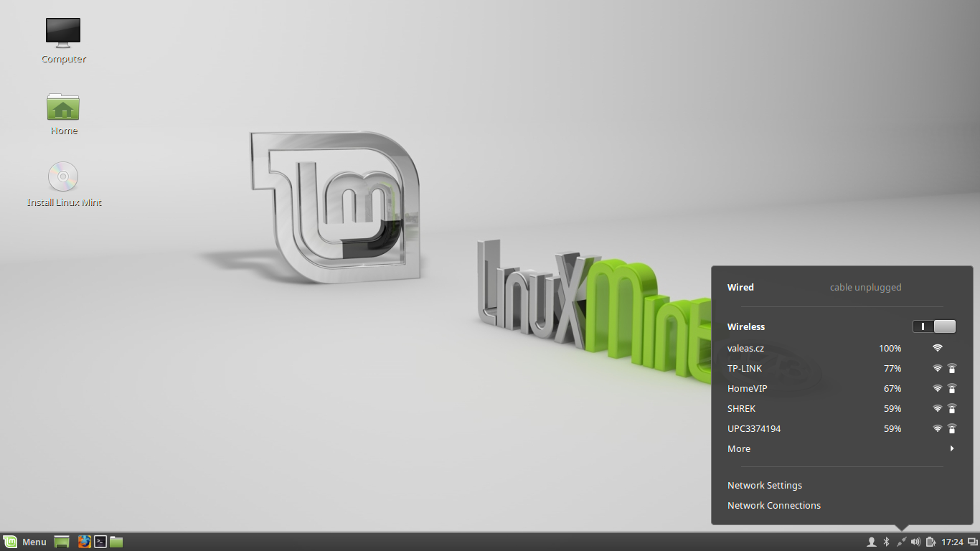This screenshot has height=551, width=980.
Task: Launch the Terminal from the panel
Action: [x=100, y=542]
